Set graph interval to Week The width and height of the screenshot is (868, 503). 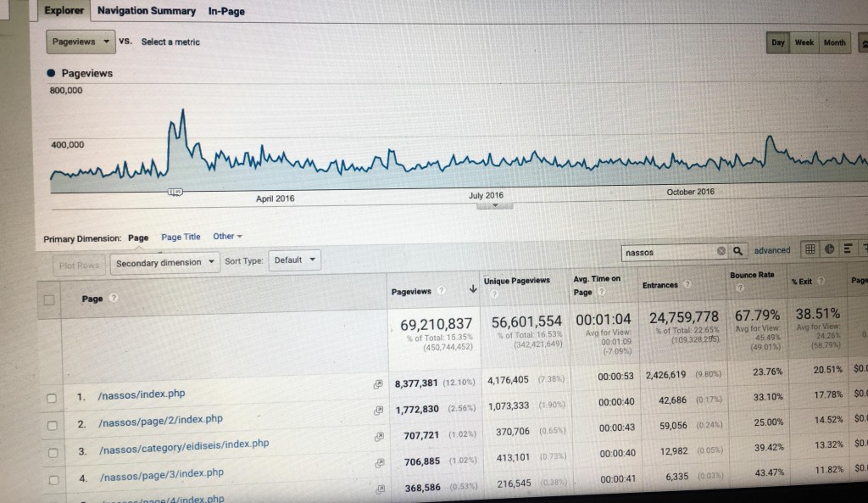click(804, 42)
